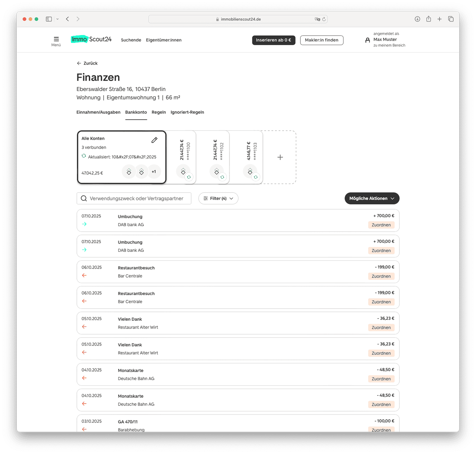Click the Max Muster profile icon
This screenshot has height=454, width=476.
(367, 40)
